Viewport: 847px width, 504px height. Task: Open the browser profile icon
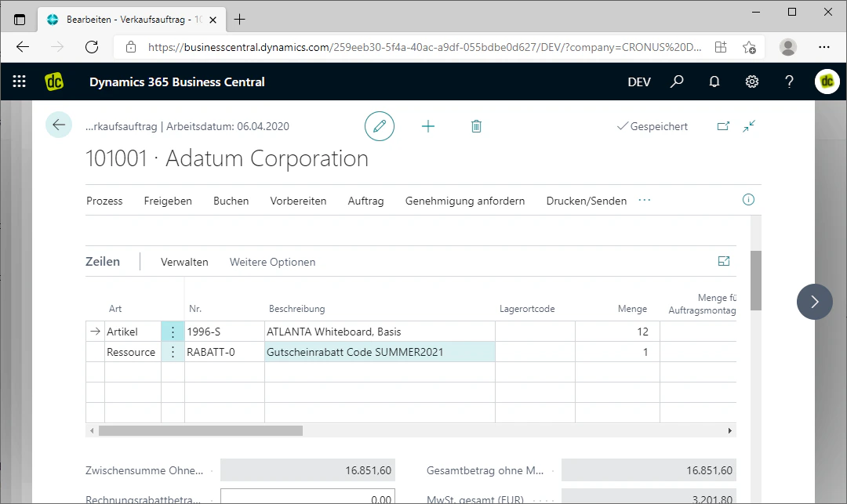coord(787,48)
